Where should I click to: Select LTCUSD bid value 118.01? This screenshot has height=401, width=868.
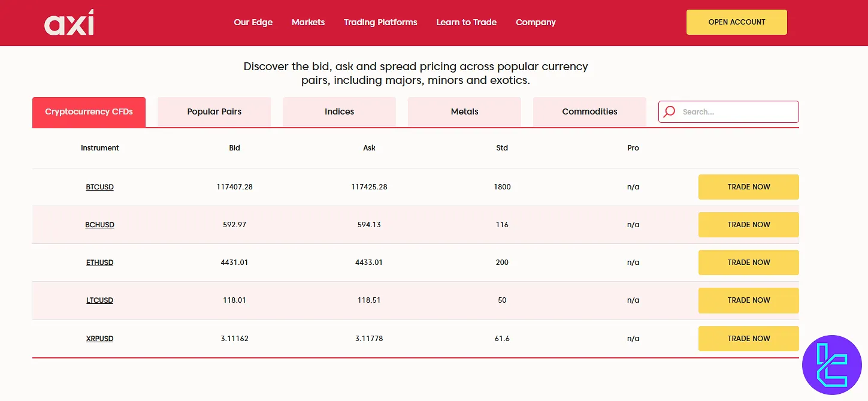[x=235, y=300]
